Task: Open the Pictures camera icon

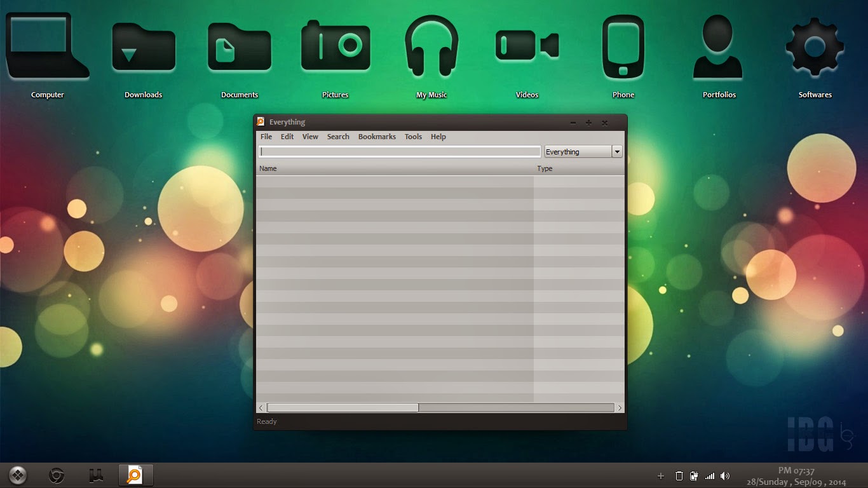Action: (335, 44)
